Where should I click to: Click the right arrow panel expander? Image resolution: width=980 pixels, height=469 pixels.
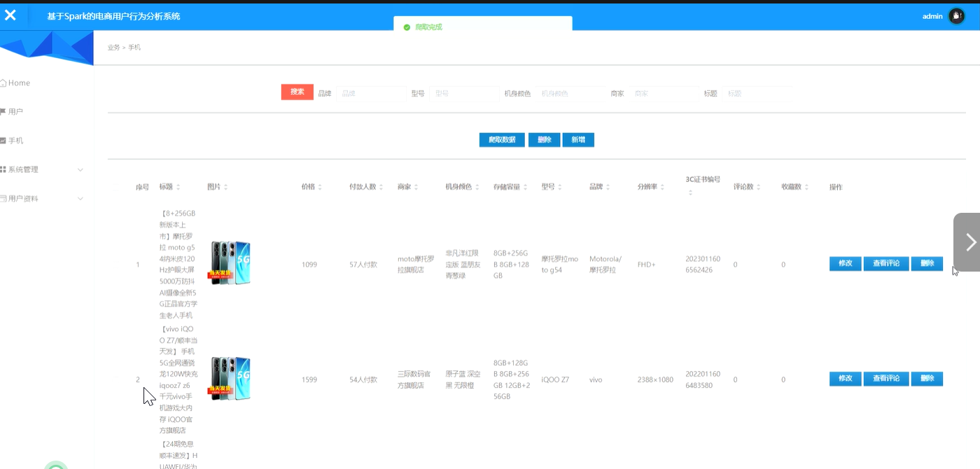pyautogui.click(x=969, y=242)
